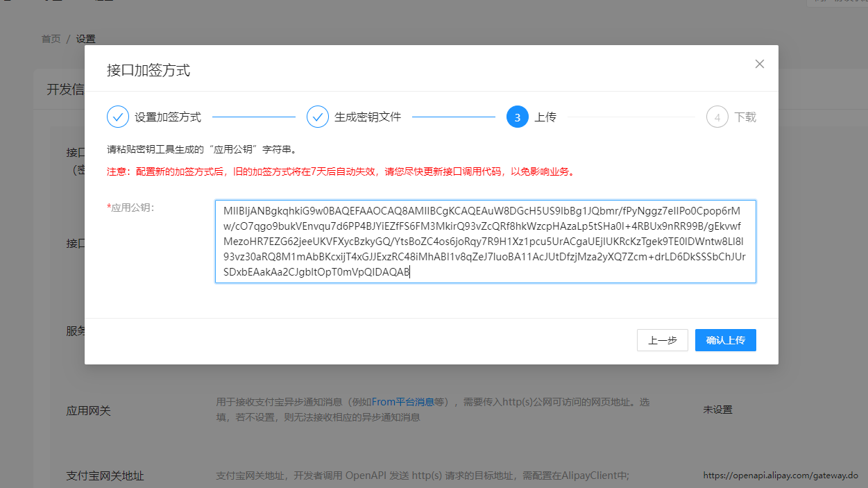This screenshot has height=488, width=868.
Task: Open the From平台消息 link
Action: (x=403, y=402)
